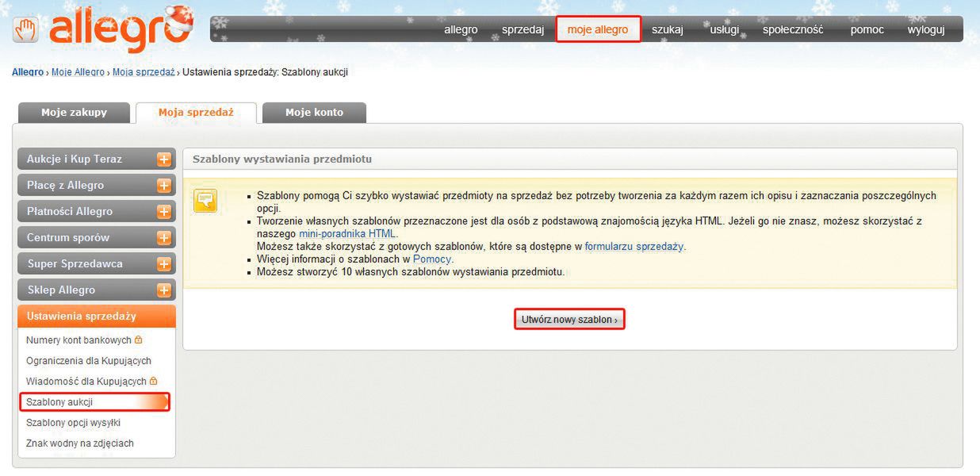Screen dimensions: 980x476
Task: Click Szablony wystawiania przedmiotu panel heading
Action: click(x=282, y=159)
